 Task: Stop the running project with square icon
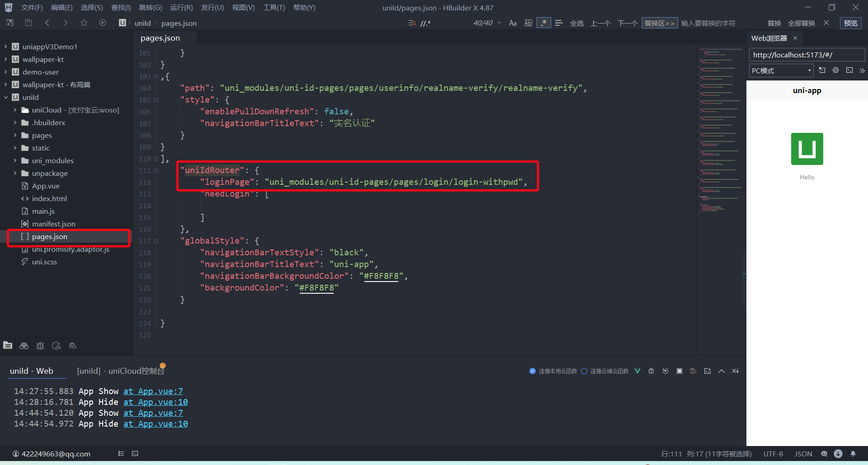click(x=679, y=371)
